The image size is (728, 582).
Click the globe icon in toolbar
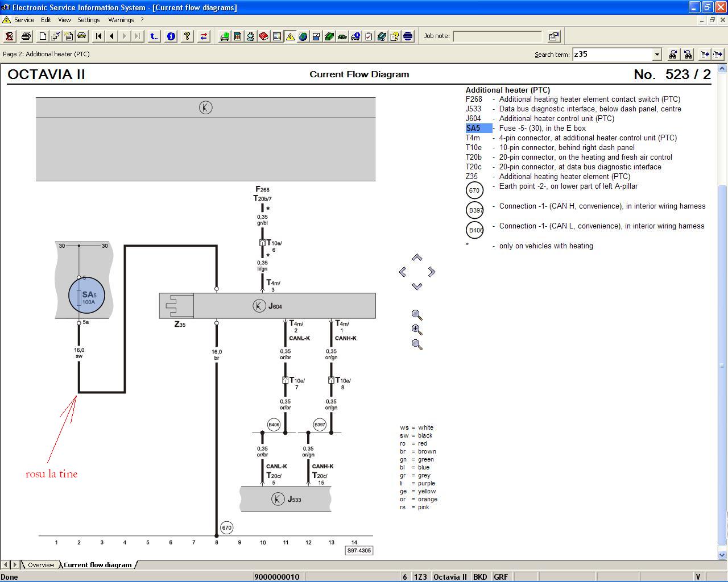[303, 36]
